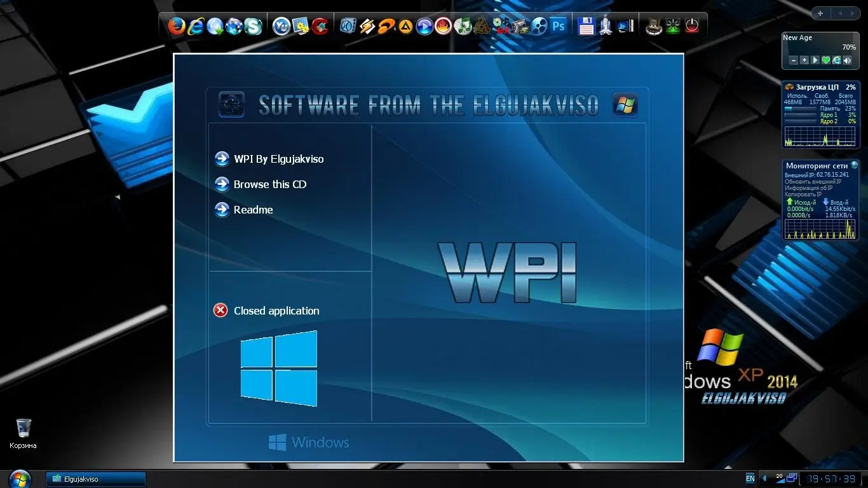Launch CCleaner from the dock

coord(319,26)
